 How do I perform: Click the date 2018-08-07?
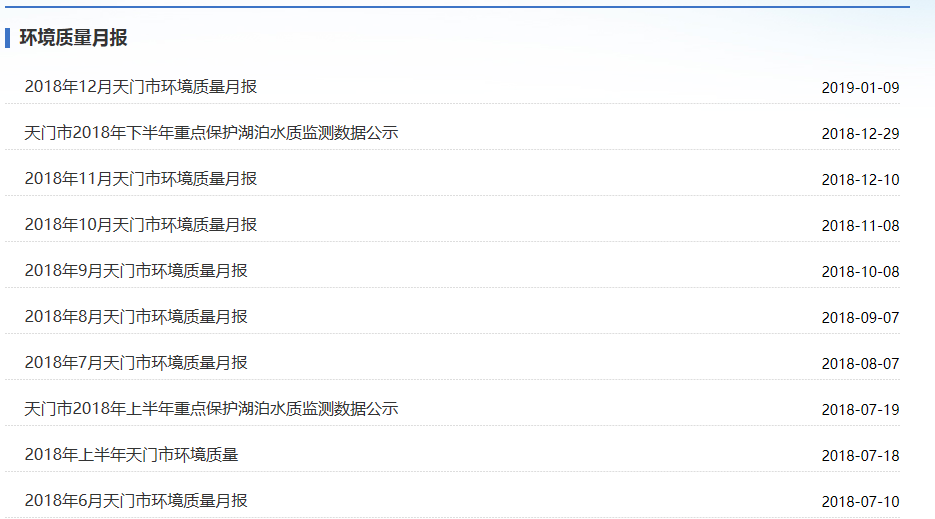pos(860,364)
